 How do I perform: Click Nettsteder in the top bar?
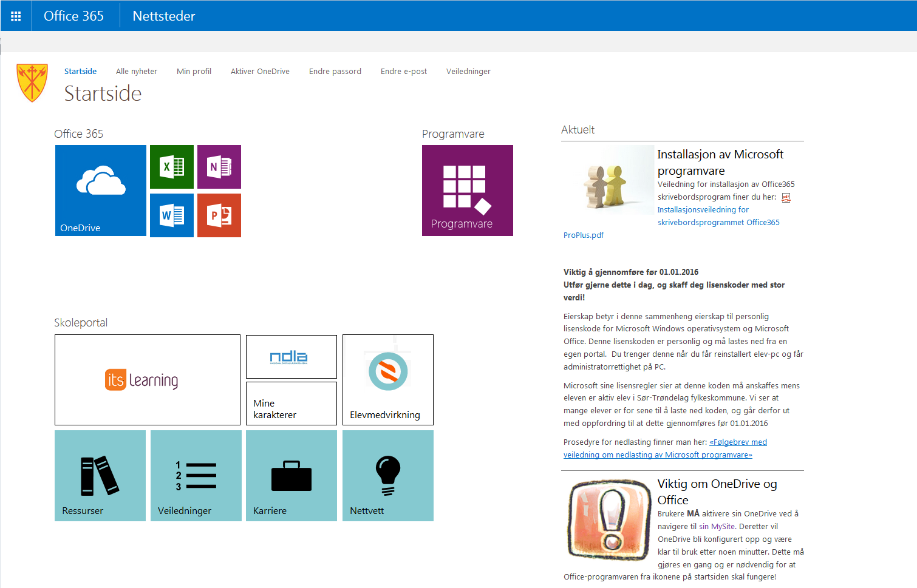164,16
